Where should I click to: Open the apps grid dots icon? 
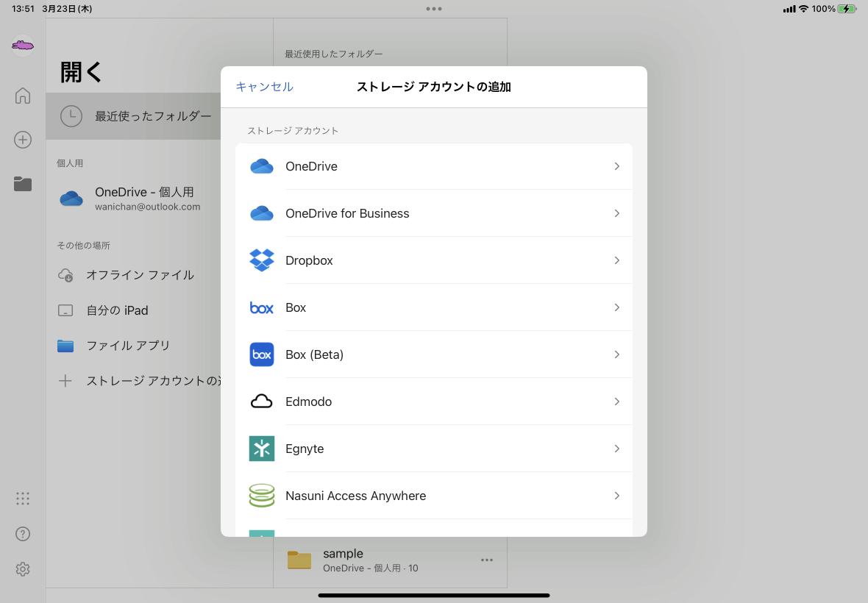tap(23, 499)
